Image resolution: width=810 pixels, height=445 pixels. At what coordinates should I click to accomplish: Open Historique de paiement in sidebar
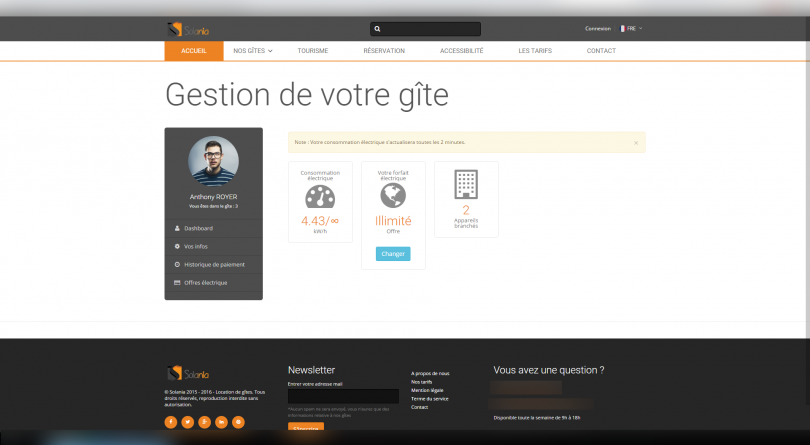[x=213, y=264]
